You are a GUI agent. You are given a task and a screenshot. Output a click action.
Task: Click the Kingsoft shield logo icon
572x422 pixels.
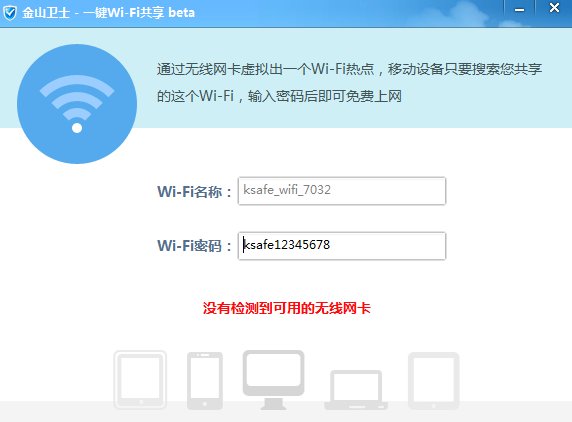click(10, 13)
